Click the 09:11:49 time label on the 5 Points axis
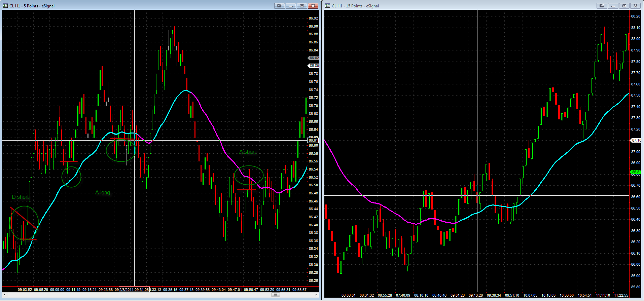644x301 pixels. pos(73,290)
